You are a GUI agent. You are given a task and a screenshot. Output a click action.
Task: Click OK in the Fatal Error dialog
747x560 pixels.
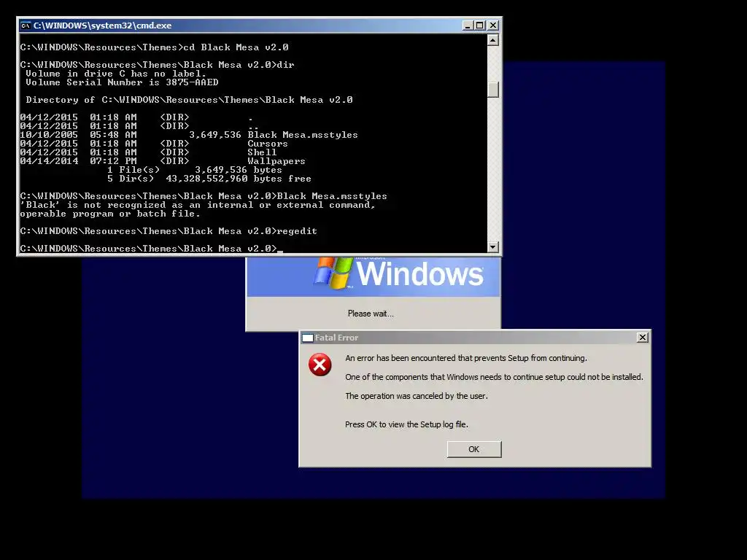click(x=474, y=449)
